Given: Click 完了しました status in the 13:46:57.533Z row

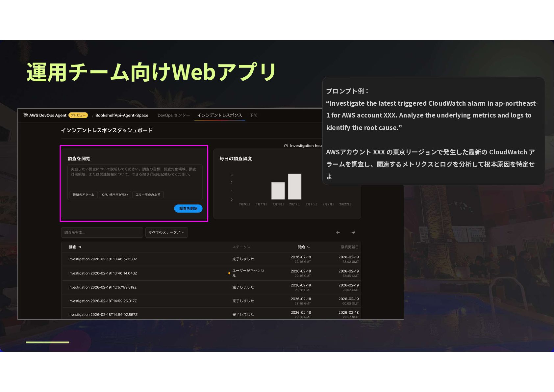Looking at the screenshot, I should (243, 259).
